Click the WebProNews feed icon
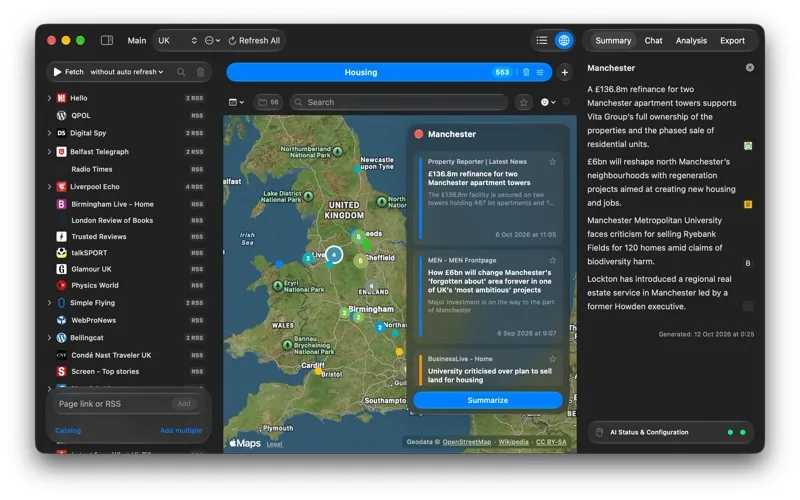This screenshot has height=500, width=800. (61, 320)
